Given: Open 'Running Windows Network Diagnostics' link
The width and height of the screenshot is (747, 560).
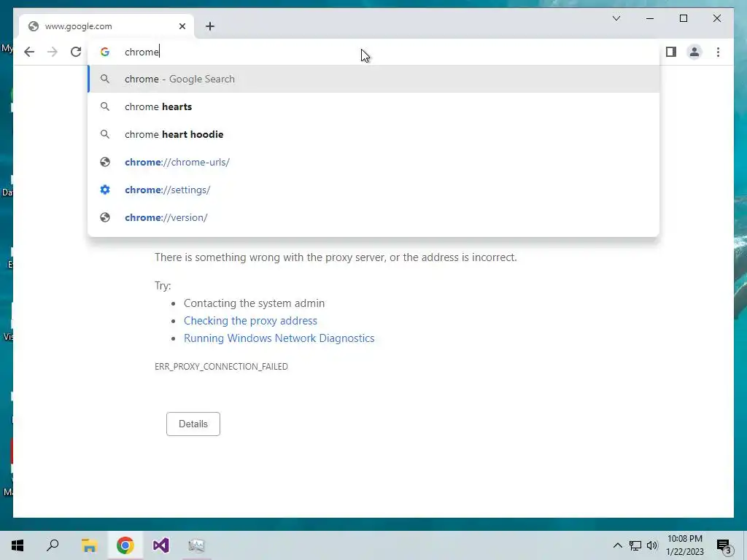Looking at the screenshot, I should pyautogui.click(x=279, y=338).
